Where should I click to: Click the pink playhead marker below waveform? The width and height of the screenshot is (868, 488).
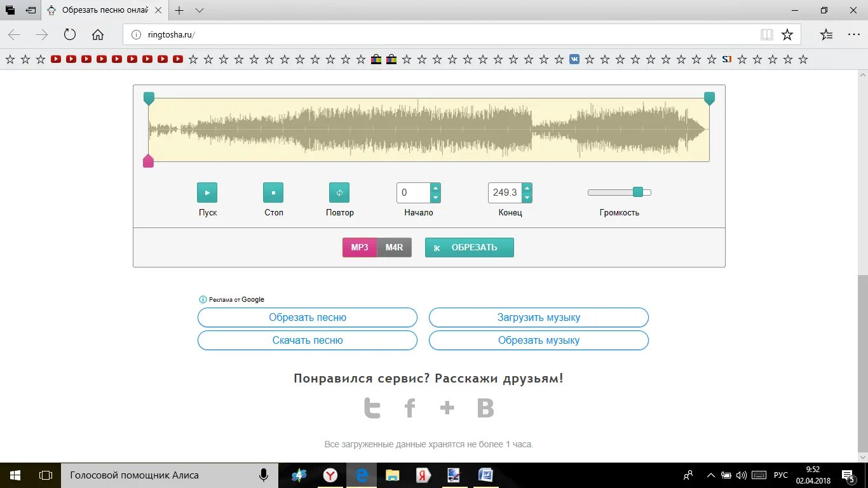(148, 161)
